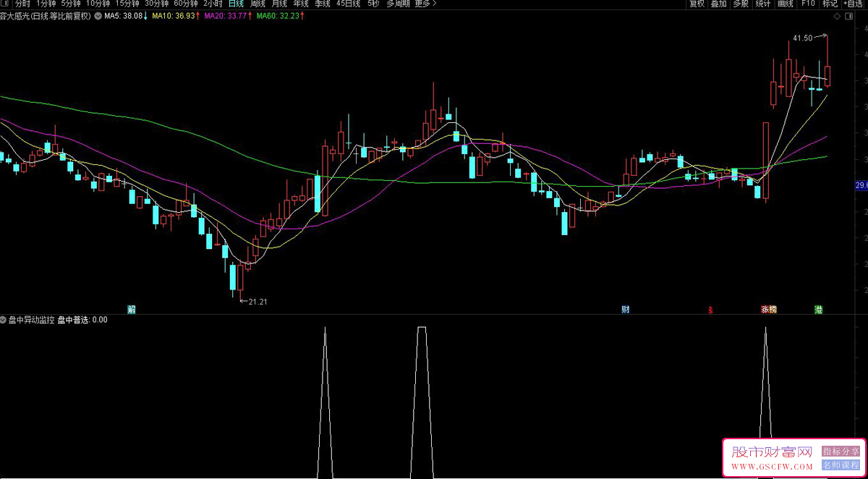868x479 pixels.
Task: Switch to 月线 monthly chart
Action: click(x=279, y=4)
